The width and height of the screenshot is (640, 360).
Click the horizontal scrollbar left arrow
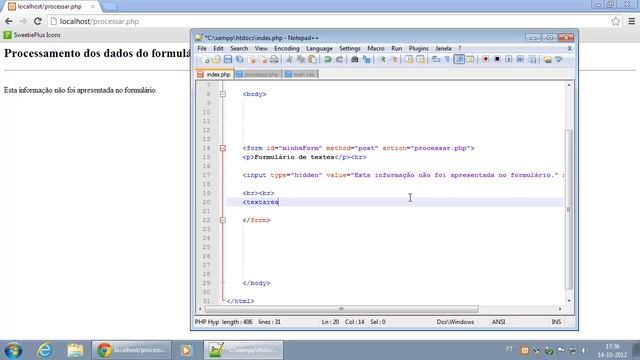click(x=200, y=309)
